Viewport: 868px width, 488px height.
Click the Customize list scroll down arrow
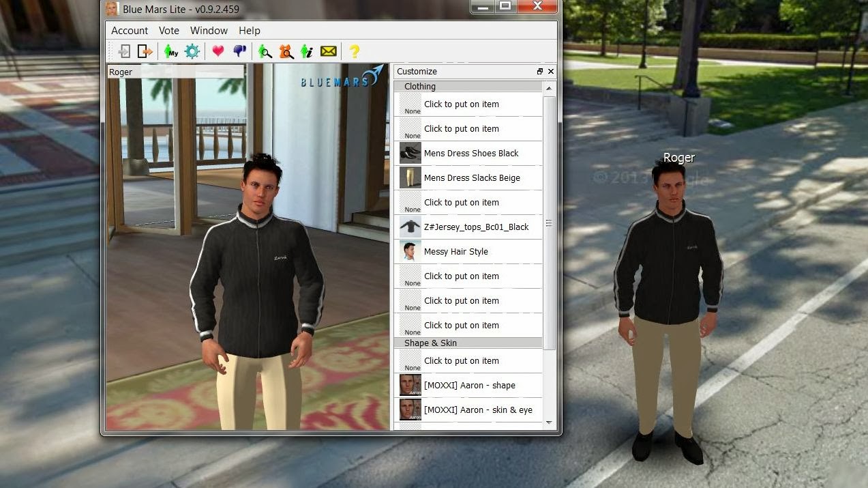[x=550, y=423]
